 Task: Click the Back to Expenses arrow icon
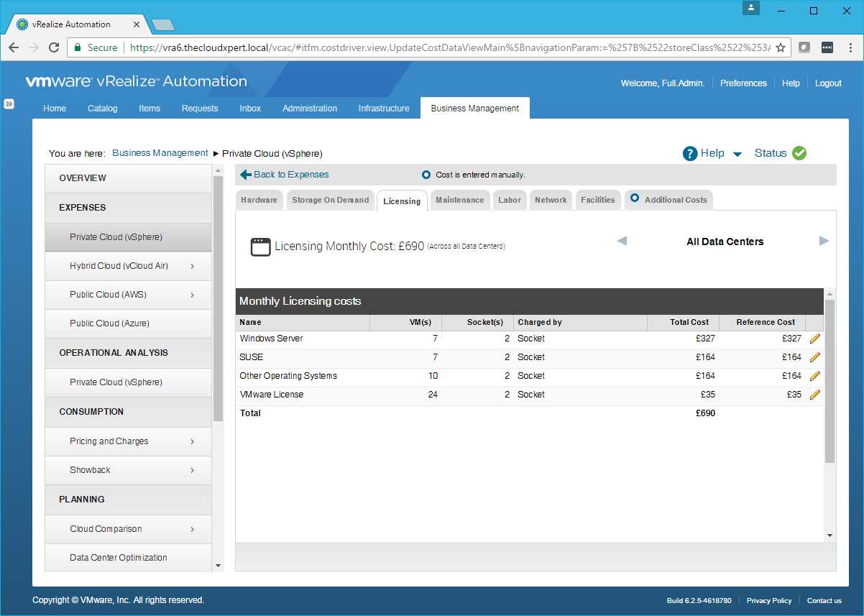245,175
